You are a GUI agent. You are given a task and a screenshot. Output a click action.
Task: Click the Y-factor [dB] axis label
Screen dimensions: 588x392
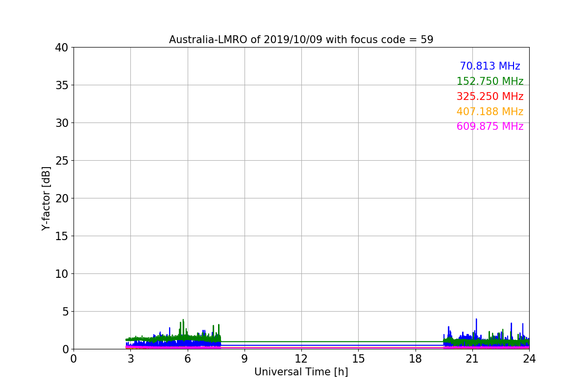pyautogui.click(x=46, y=198)
